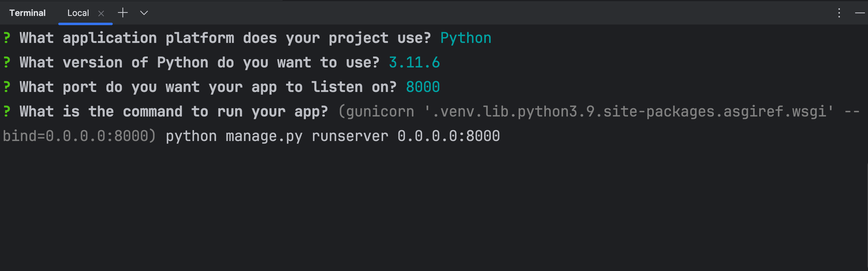Click the typed python manage.py runserver command
The height and width of the screenshot is (271, 868).
coord(333,136)
